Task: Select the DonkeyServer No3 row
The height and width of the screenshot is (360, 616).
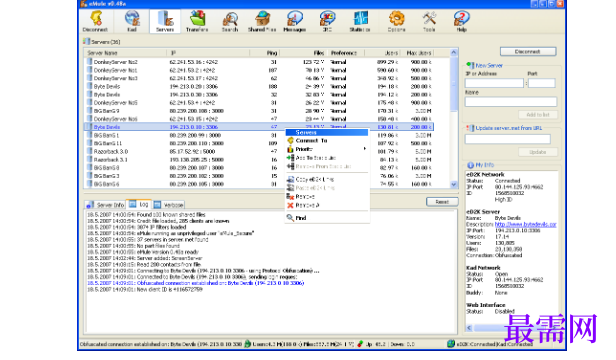Action: click(x=258, y=78)
